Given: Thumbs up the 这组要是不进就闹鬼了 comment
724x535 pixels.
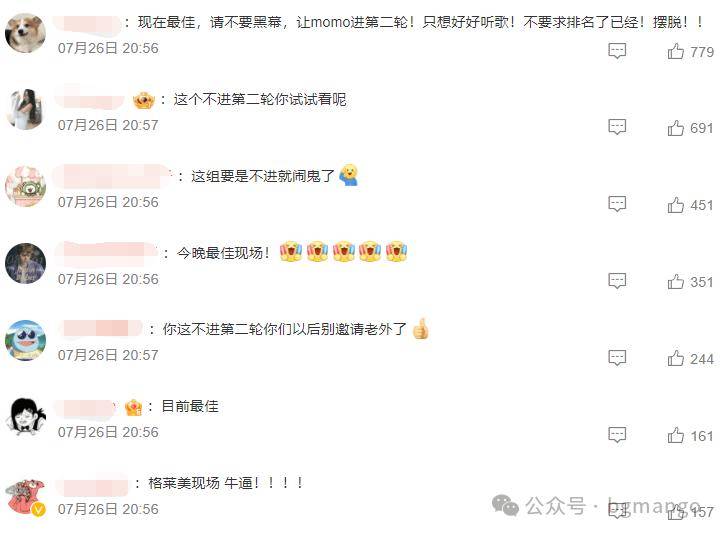Looking at the screenshot, I should [676, 205].
